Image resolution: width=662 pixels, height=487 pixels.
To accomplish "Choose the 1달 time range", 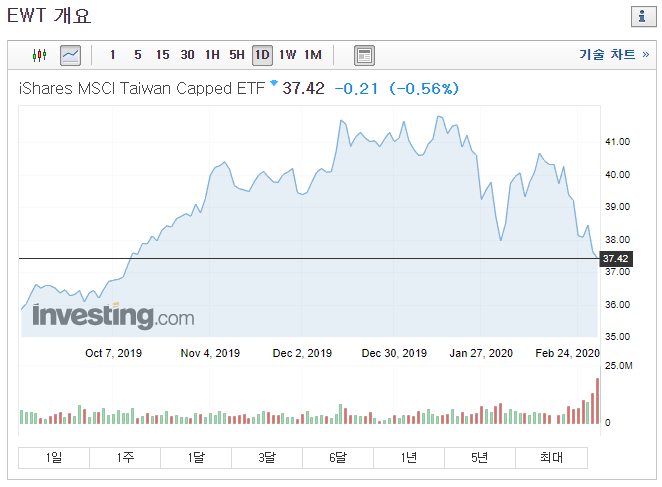I will 196,457.
